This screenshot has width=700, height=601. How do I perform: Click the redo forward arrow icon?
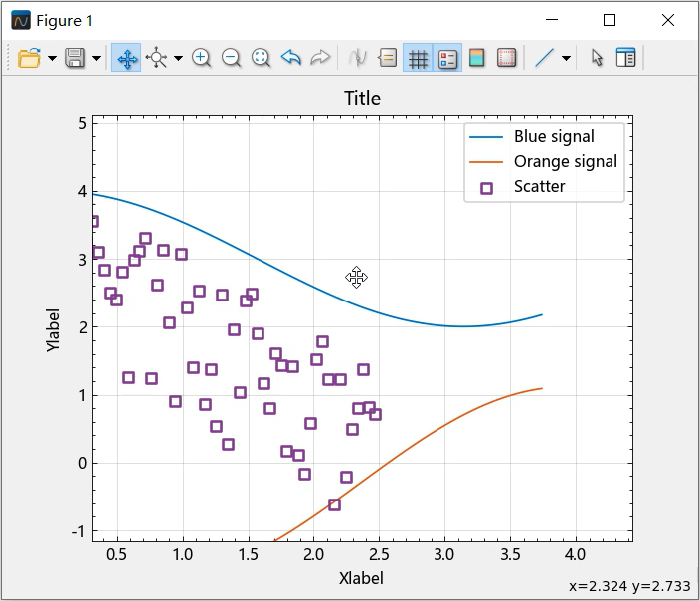[320, 58]
